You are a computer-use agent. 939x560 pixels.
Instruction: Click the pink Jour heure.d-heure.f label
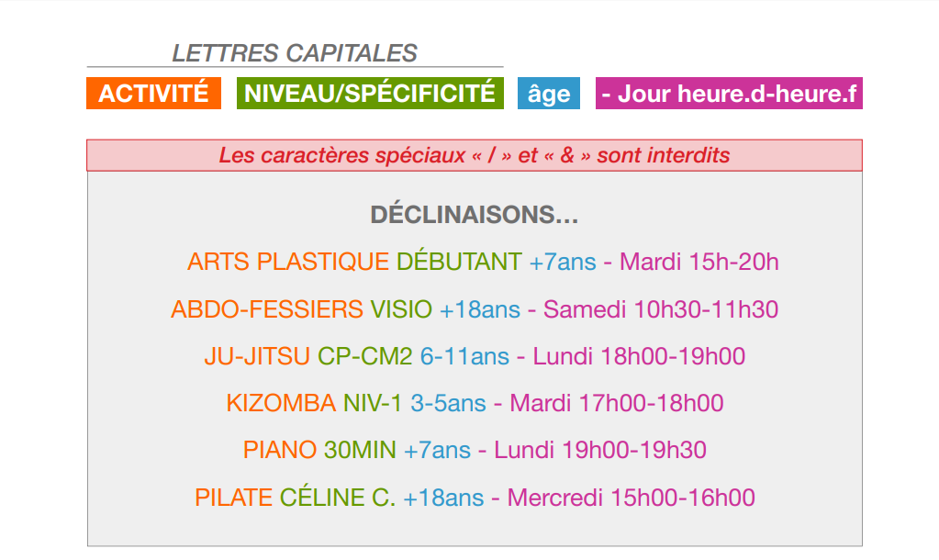(729, 94)
